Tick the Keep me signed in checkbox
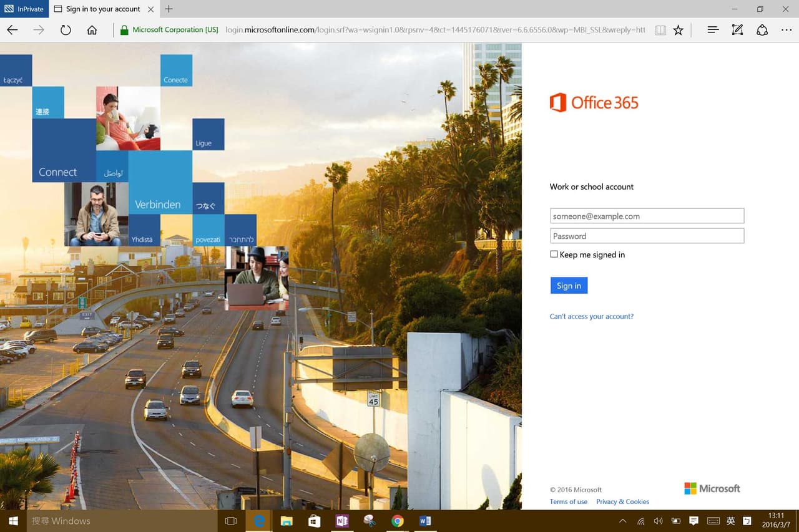The height and width of the screenshot is (532, 799). click(x=554, y=254)
